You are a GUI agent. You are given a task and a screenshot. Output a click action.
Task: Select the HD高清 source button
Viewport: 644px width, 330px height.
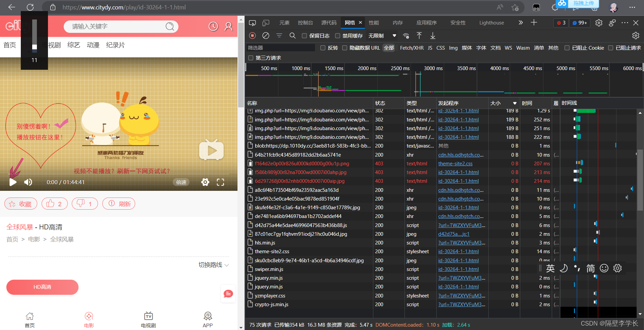pos(42,287)
